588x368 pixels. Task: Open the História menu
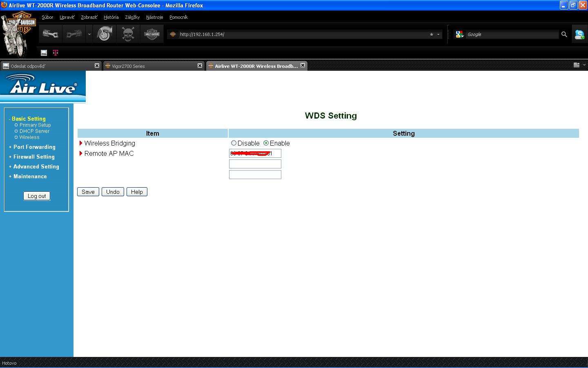pos(111,17)
